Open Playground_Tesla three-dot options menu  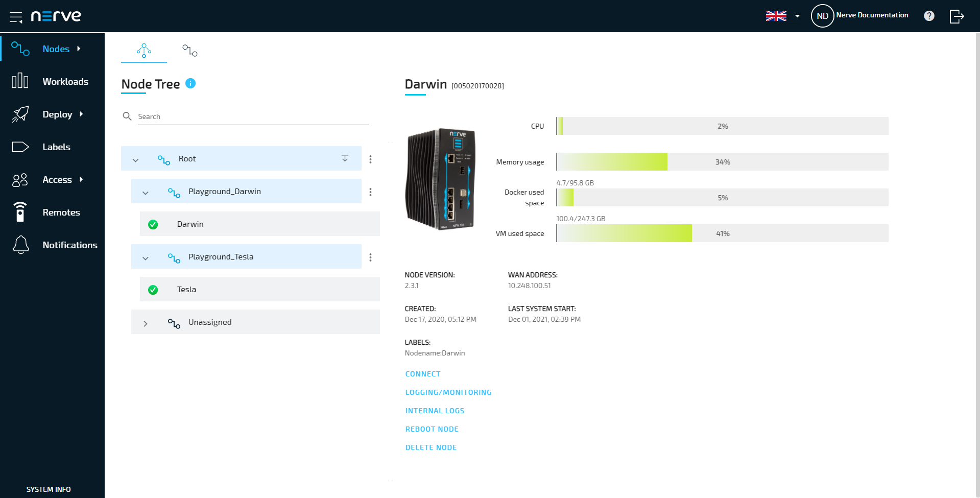370,257
